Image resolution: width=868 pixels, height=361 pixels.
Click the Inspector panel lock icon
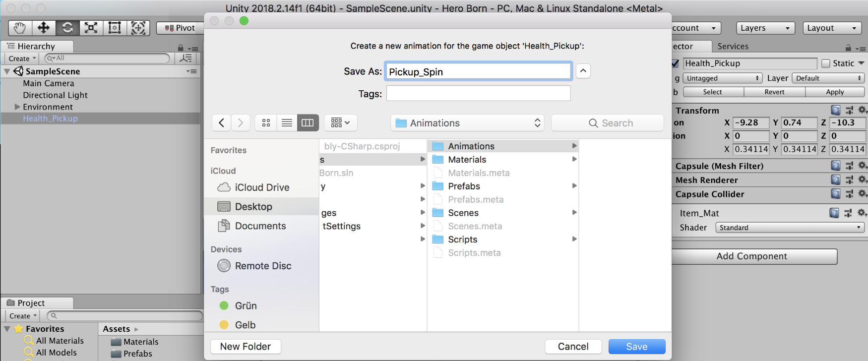tap(848, 48)
